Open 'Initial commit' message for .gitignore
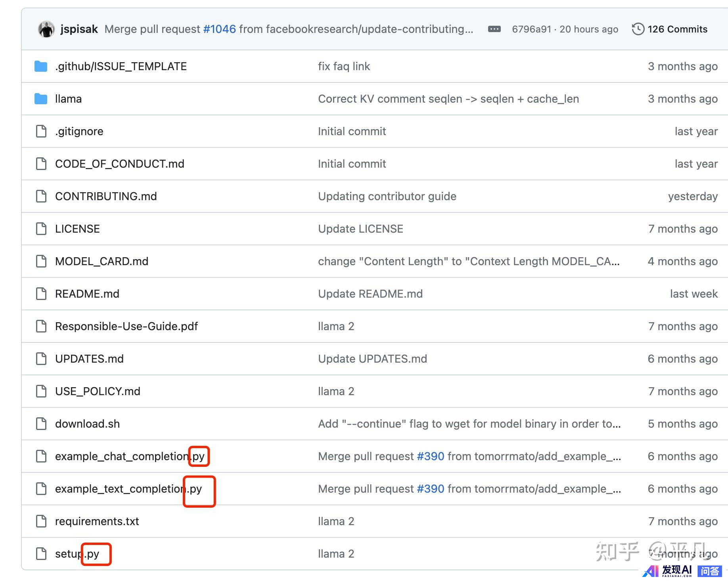Image resolution: width=728 pixels, height=581 pixels. [352, 131]
